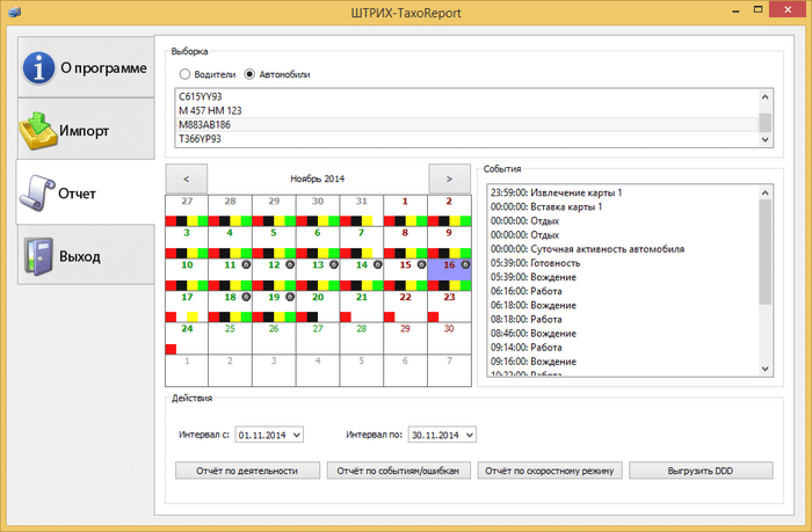Click the Отчет scroll icon
The width and height of the screenshot is (812, 532).
(36, 194)
